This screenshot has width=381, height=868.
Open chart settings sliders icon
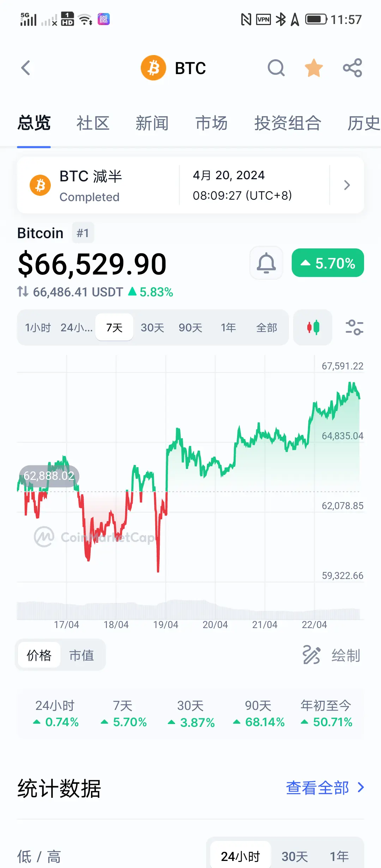click(354, 327)
